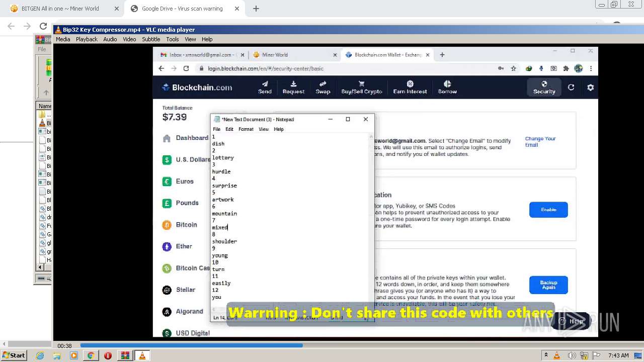Click Send in Blockchain.com video

265,87
